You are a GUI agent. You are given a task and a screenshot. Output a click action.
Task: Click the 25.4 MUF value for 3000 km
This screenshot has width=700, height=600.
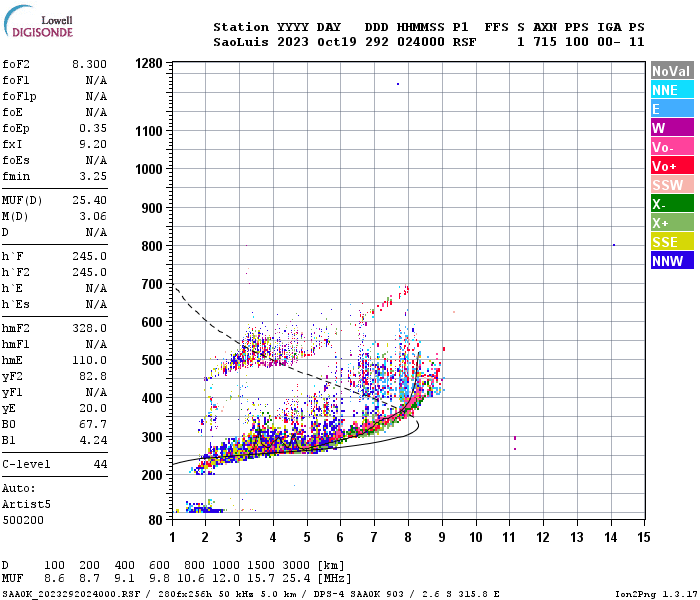point(296,579)
